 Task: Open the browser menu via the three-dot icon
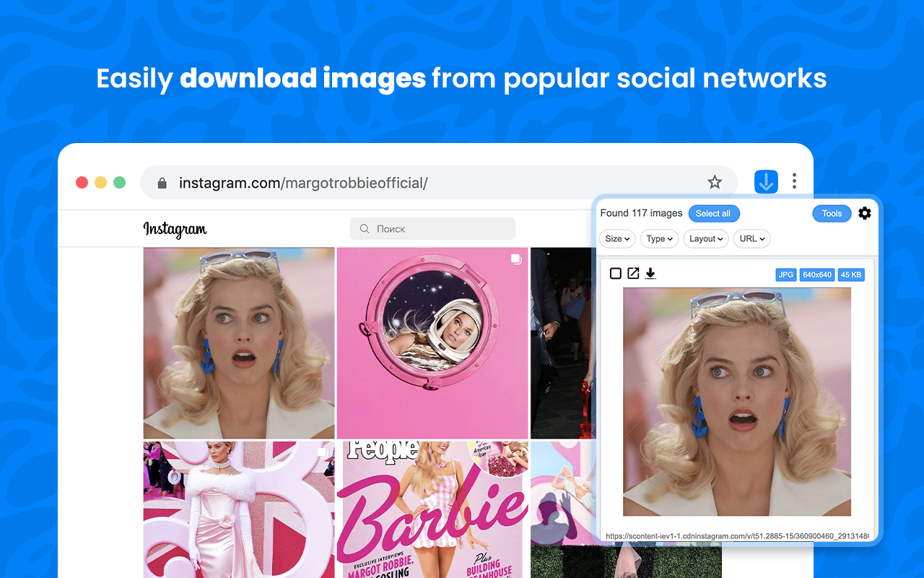coord(794,181)
